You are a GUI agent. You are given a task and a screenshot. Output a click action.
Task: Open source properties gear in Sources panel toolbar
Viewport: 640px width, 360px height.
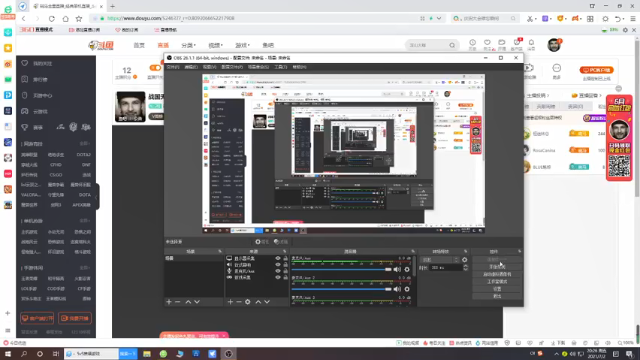coord(248,302)
